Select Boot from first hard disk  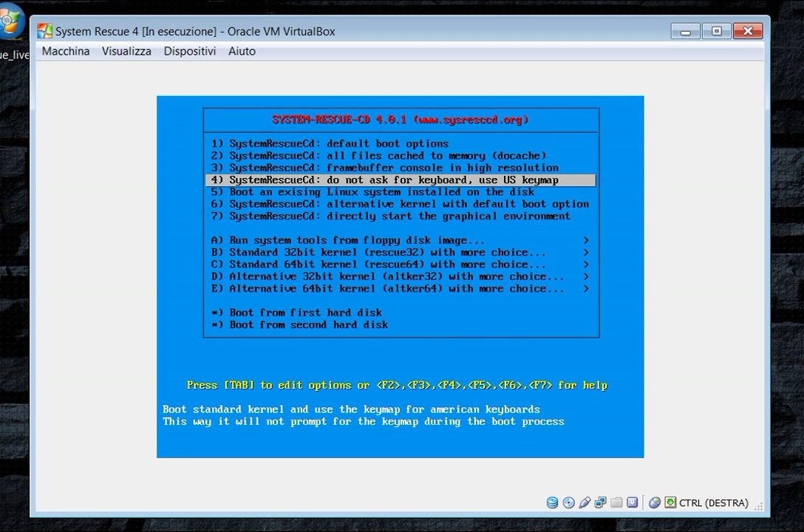pyautogui.click(x=401, y=313)
